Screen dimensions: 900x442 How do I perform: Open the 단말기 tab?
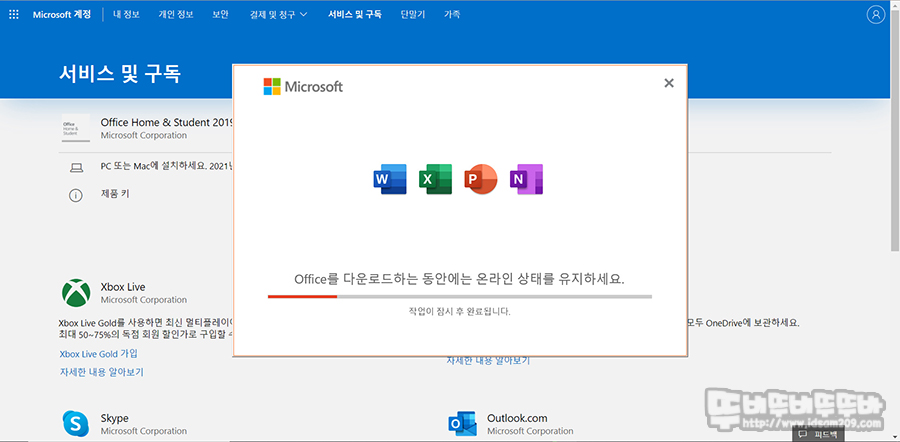coord(413,15)
